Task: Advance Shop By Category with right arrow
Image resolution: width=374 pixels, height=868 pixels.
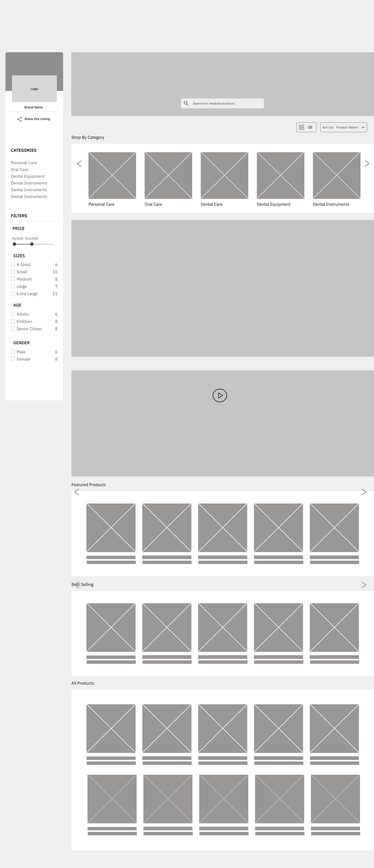Action: [367, 164]
